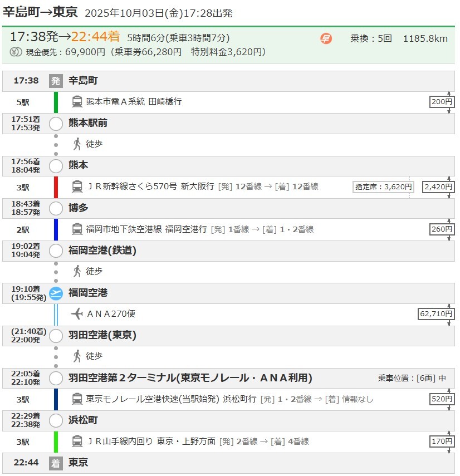This screenshot has width=460, height=476.
Task: Click the station circle marker for 博多
Action: click(x=56, y=209)
